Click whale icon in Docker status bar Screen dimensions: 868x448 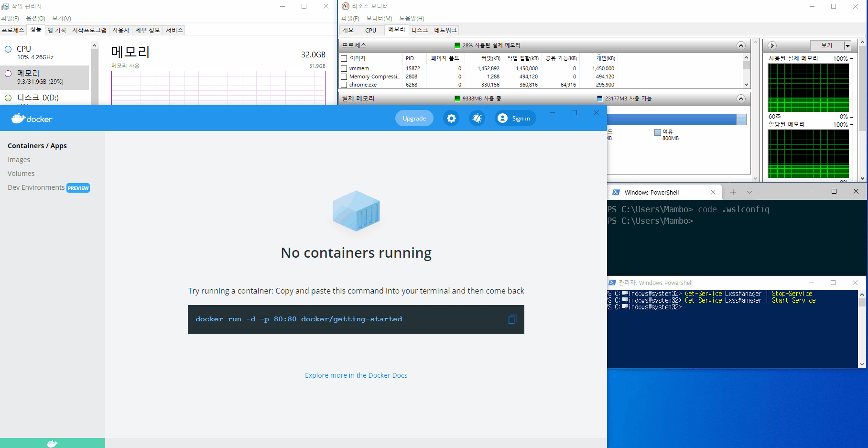coord(52,443)
